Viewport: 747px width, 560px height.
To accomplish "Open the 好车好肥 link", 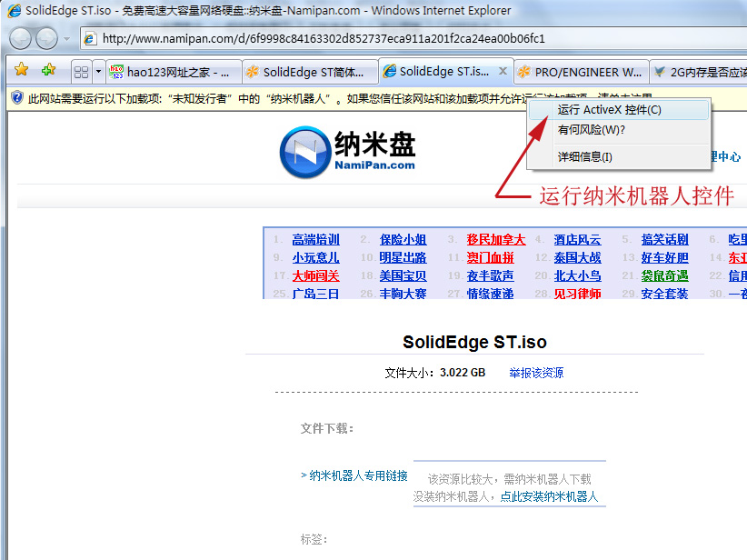I will [664, 257].
